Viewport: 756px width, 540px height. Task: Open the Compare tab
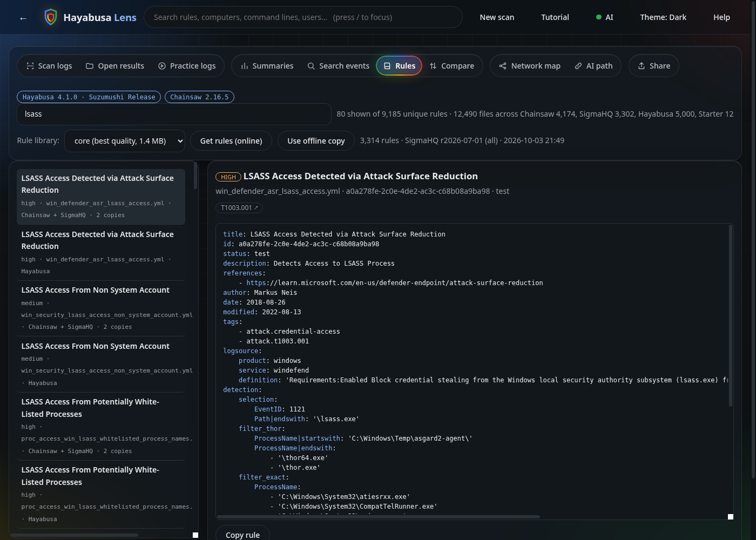[x=451, y=66]
